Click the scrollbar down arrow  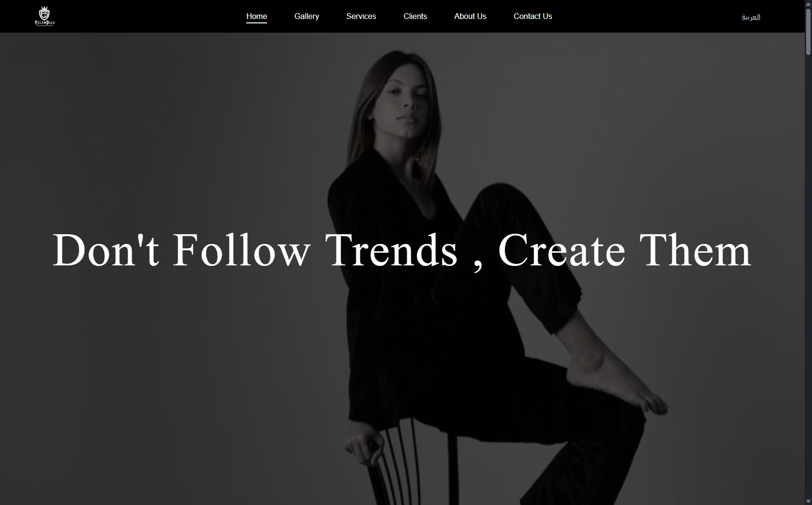pyautogui.click(x=808, y=501)
